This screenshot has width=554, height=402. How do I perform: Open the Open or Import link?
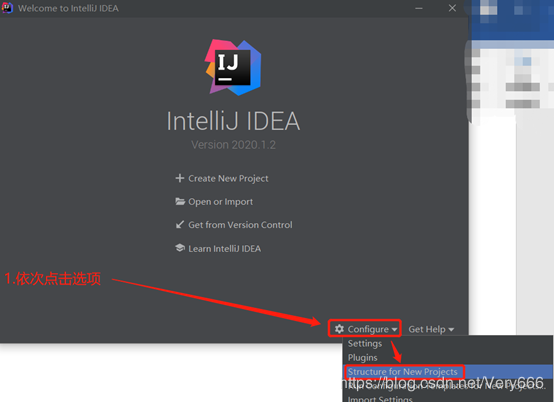pos(220,202)
